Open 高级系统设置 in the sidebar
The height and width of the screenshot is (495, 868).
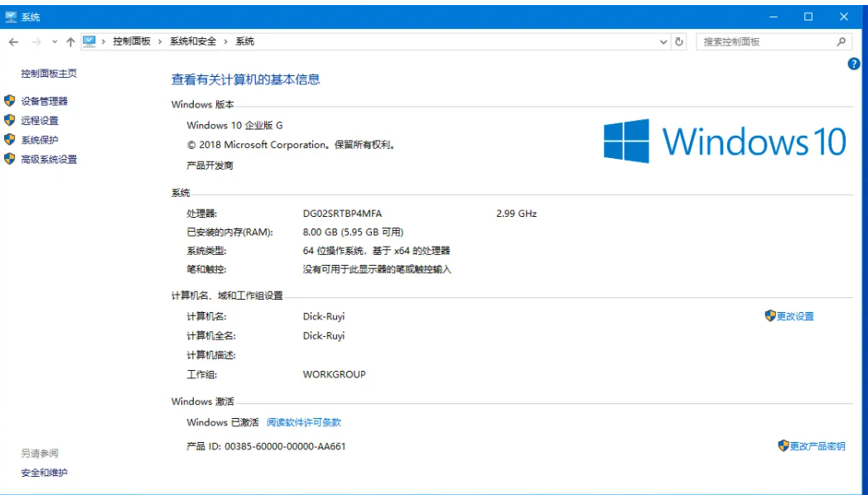pyautogui.click(x=49, y=160)
